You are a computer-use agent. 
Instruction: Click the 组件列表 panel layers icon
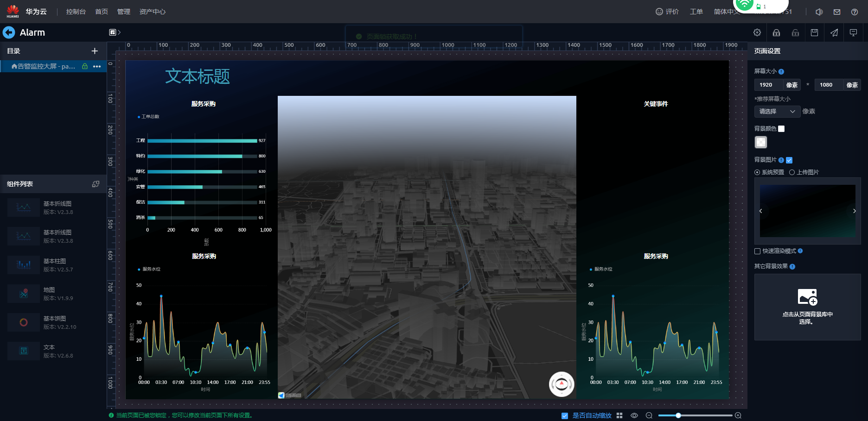point(96,184)
